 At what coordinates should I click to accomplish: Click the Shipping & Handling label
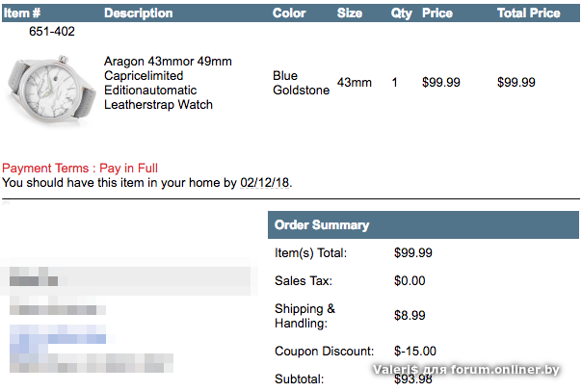tap(305, 316)
